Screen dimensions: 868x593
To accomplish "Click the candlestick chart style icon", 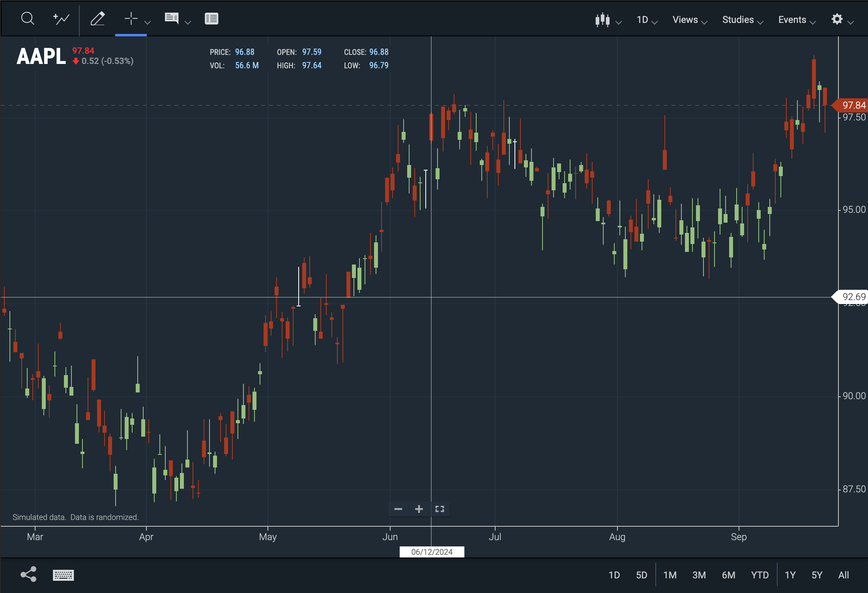I will click(602, 20).
